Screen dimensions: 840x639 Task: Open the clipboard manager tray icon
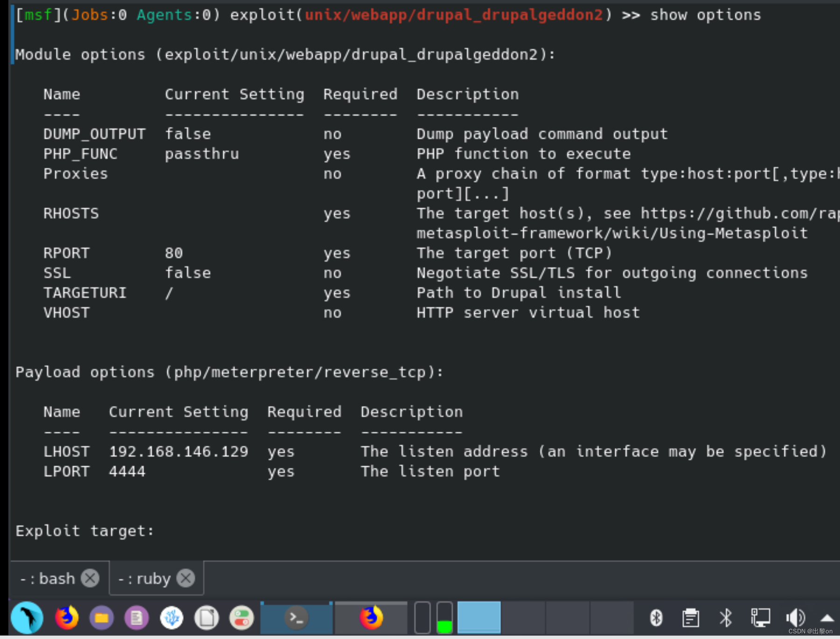pos(691,618)
